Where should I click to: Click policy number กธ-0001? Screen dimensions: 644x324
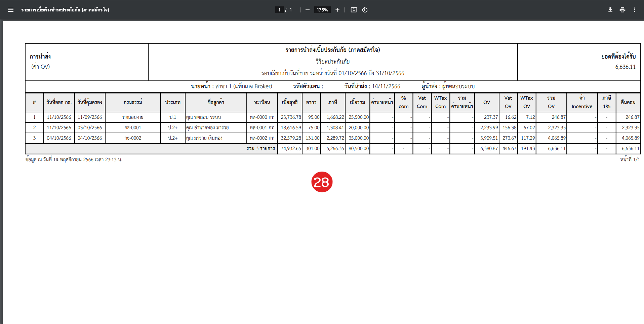click(133, 128)
